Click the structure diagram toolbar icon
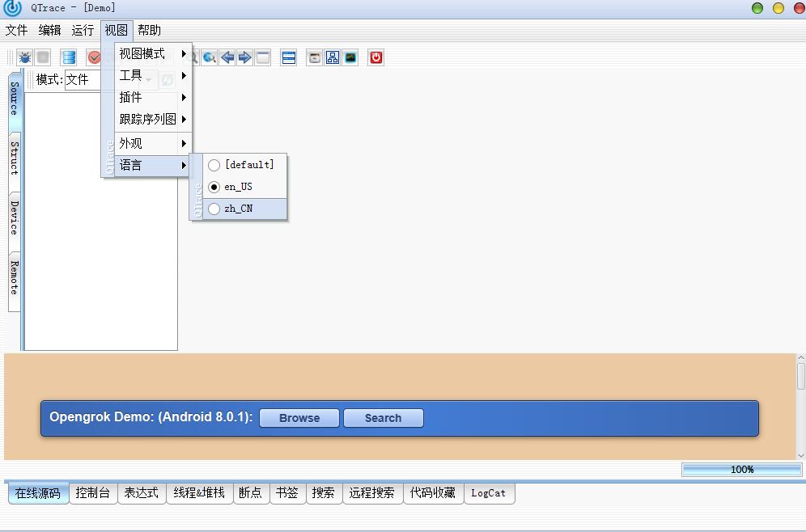Screen dimensions: 806x532 (332, 57)
